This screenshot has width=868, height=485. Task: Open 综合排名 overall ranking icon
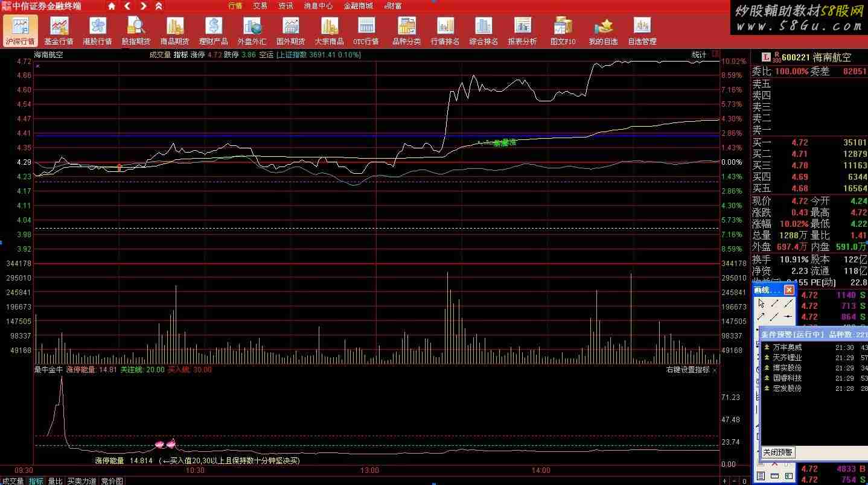483,30
